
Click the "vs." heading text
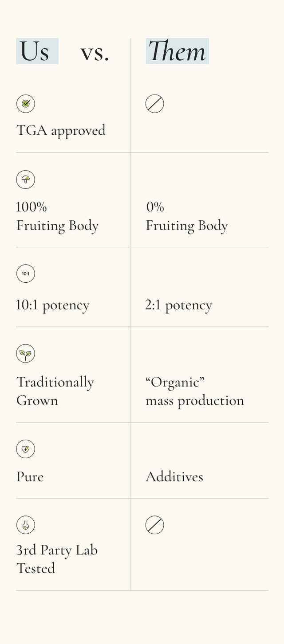(95, 52)
